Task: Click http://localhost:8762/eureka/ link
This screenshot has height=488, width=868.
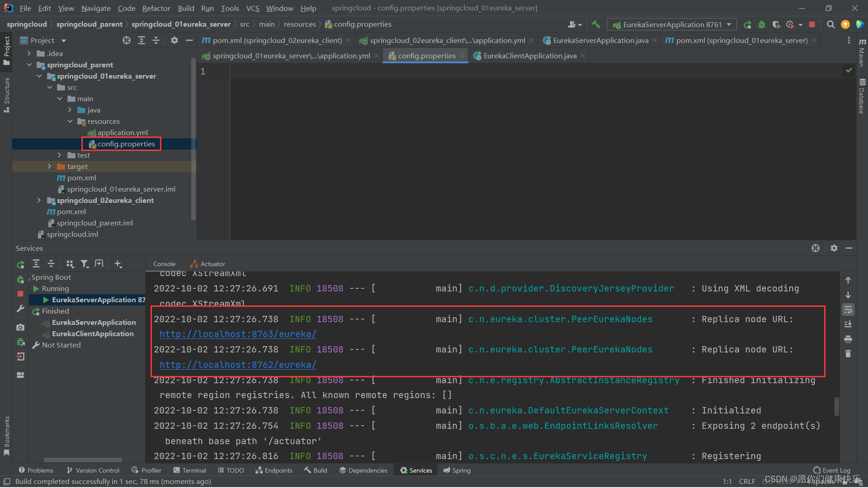Action: tap(237, 365)
